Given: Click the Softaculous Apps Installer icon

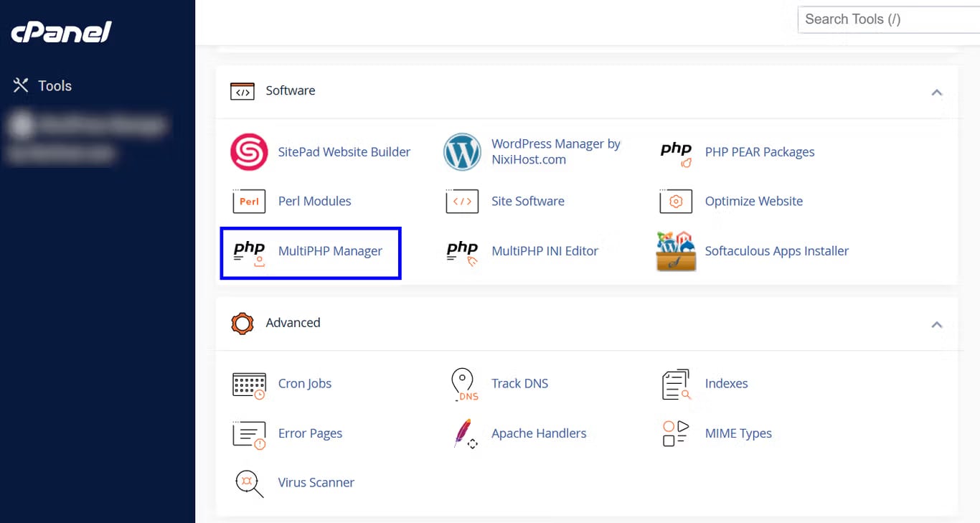Looking at the screenshot, I should (x=675, y=252).
